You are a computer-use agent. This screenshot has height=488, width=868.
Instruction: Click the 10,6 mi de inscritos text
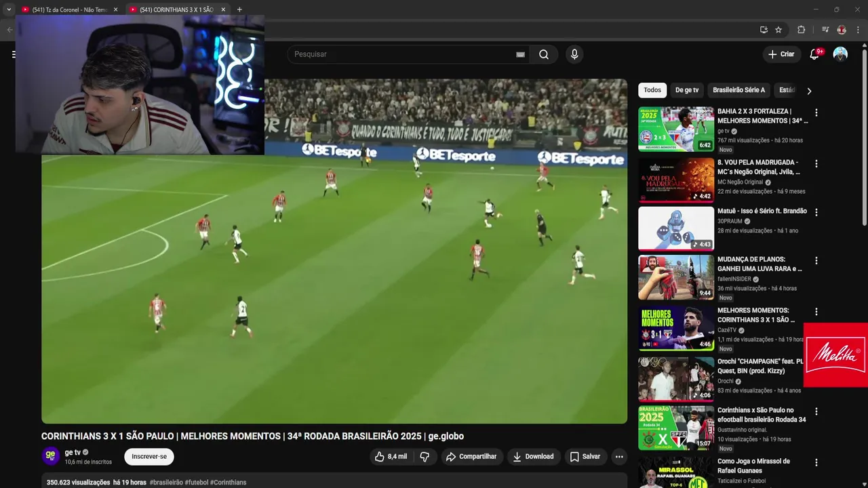88,462
